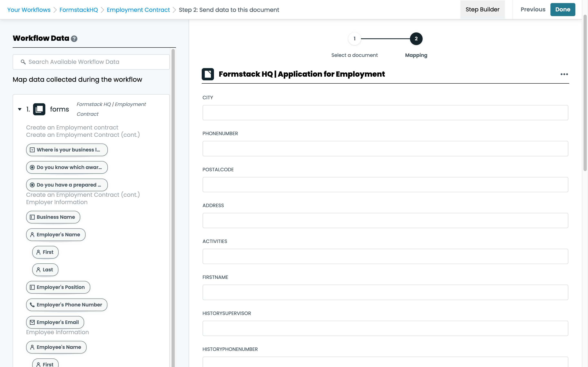Go to the 'Select a document' step
The image size is (588, 367).
[354, 38]
